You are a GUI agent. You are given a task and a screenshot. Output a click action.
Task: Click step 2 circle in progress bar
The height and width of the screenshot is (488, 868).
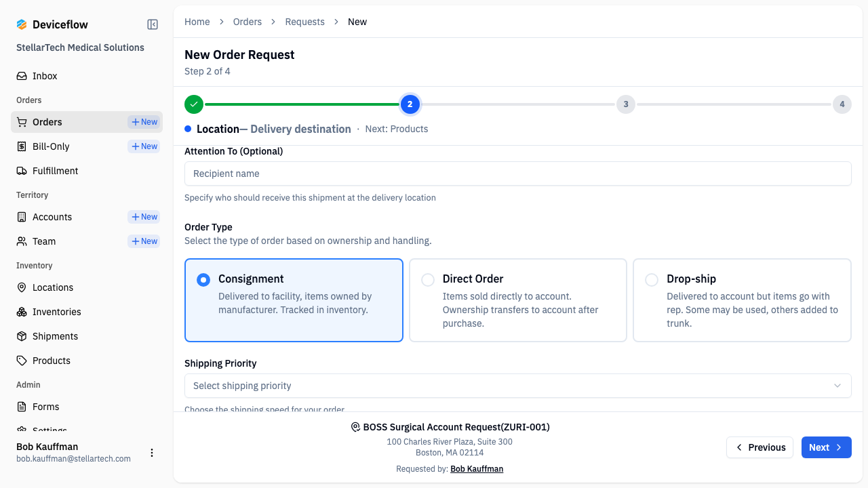click(x=410, y=104)
